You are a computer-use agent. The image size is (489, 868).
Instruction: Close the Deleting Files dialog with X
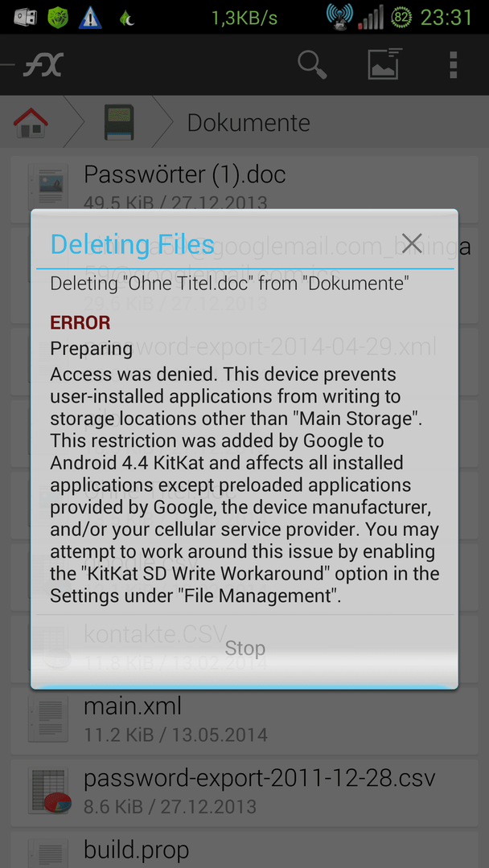413,243
